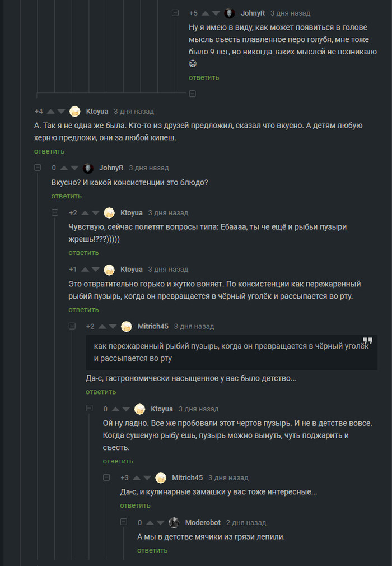The image size is (392, 566).
Task: Click Mitrich45's avatar beside +2 rating
Action: tap(127, 327)
